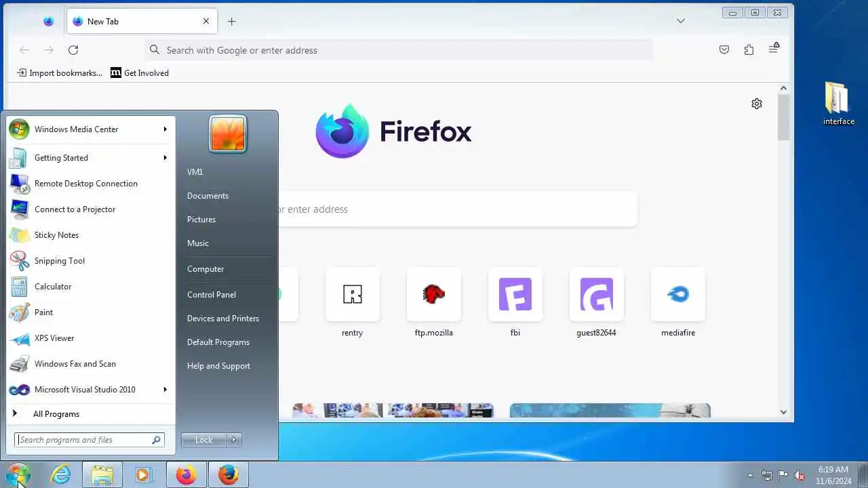
Task: Click the Lock button
Action: pyautogui.click(x=204, y=440)
